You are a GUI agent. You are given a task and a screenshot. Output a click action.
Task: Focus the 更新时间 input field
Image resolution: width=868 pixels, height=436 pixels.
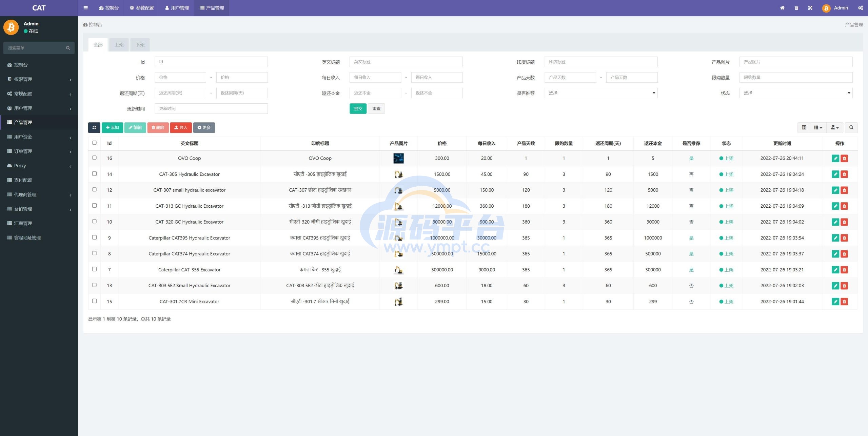211,108
